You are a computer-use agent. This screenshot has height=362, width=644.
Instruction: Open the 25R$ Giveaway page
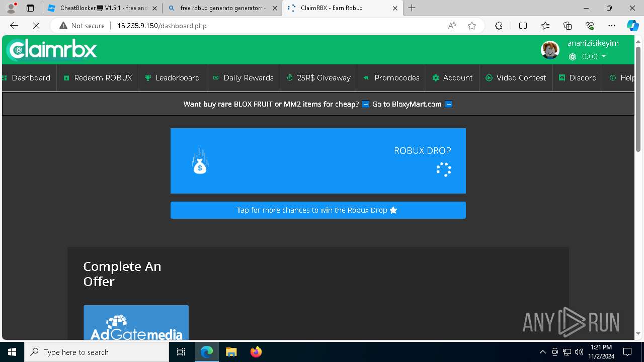click(x=318, y=78)
